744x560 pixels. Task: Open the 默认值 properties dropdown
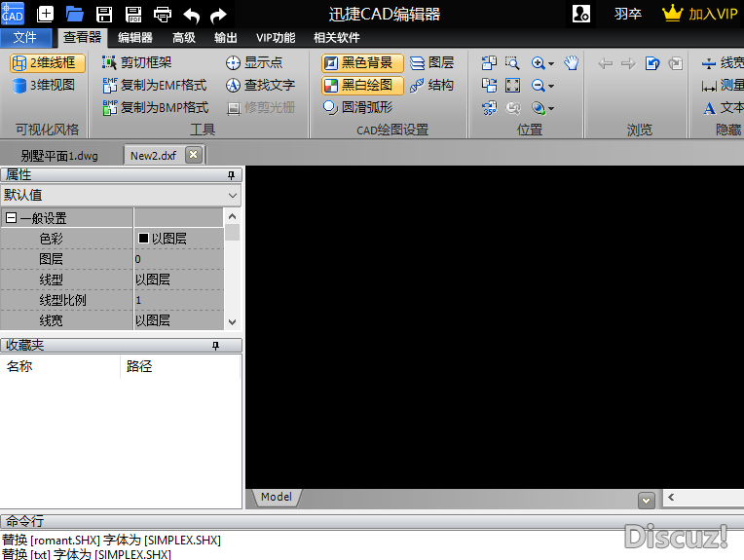click(232, 195)
